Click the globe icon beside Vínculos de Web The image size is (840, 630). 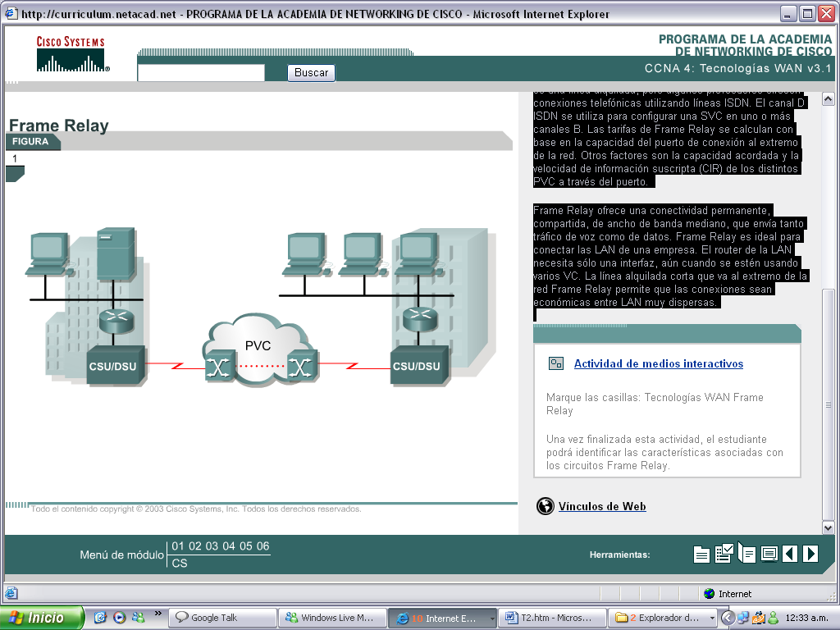(x=546, y=506)
